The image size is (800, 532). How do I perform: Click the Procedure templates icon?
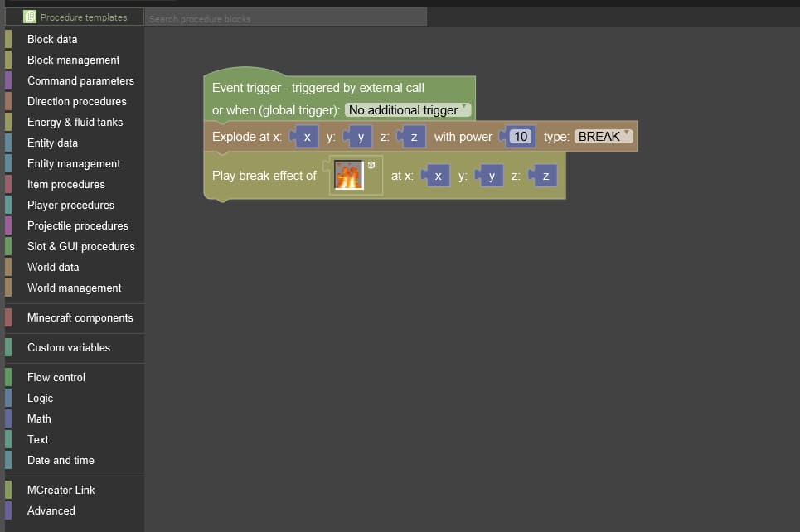pyautogui.click(x=30, y=17)
